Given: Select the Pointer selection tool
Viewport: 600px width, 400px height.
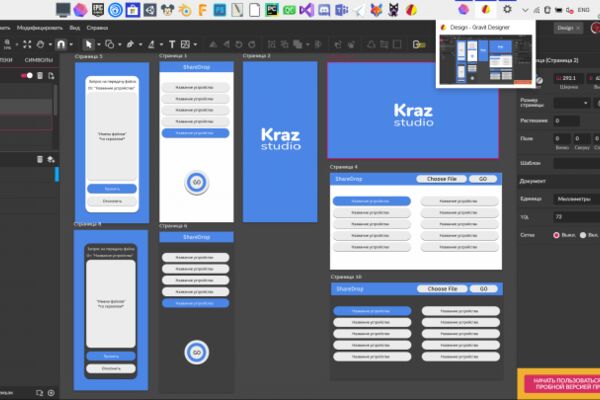Looking at the screenshot, I should pos(89,44).
